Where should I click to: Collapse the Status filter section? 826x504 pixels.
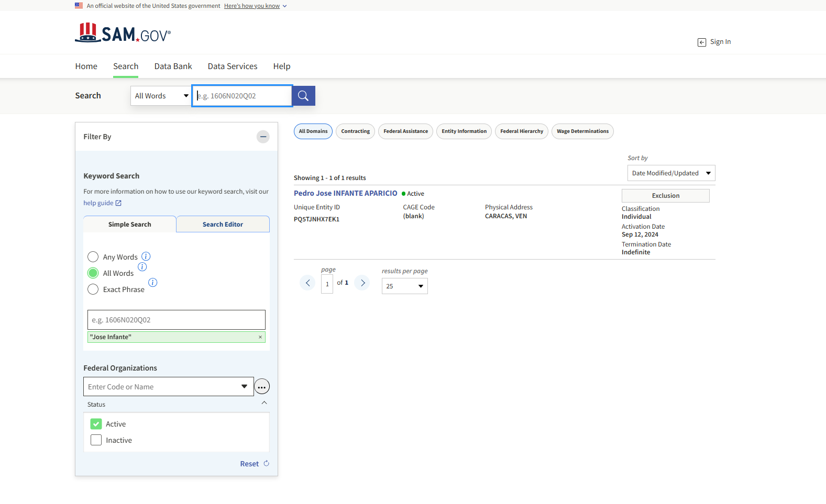pyautogui.click(x=264, y=403)
